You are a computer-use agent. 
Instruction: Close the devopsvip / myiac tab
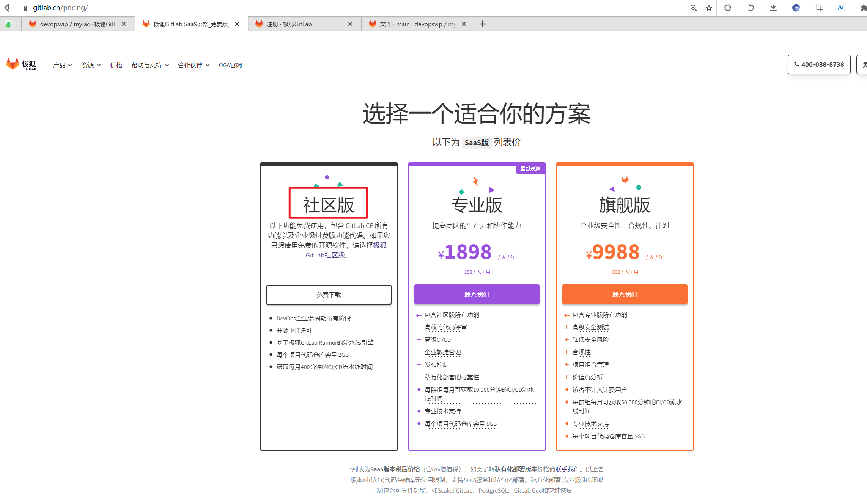[x=124, y=24]
